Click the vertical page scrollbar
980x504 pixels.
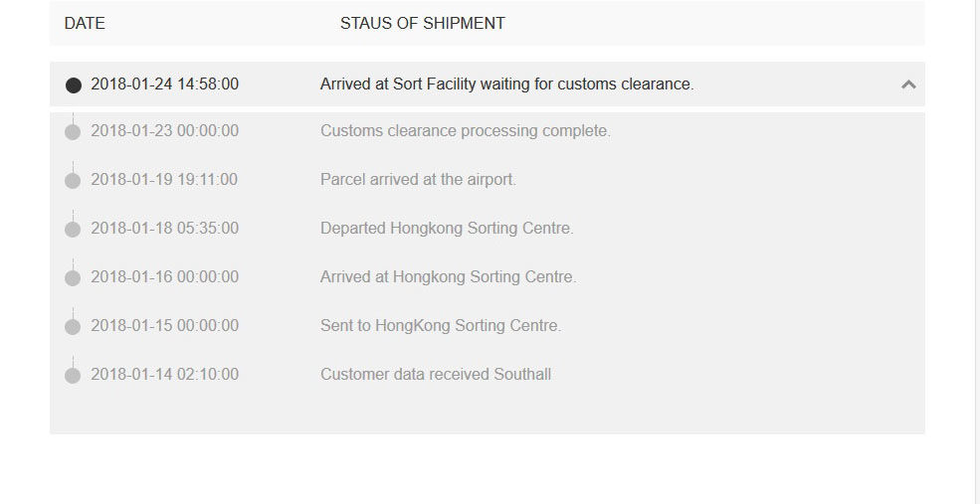pos(976,249)
